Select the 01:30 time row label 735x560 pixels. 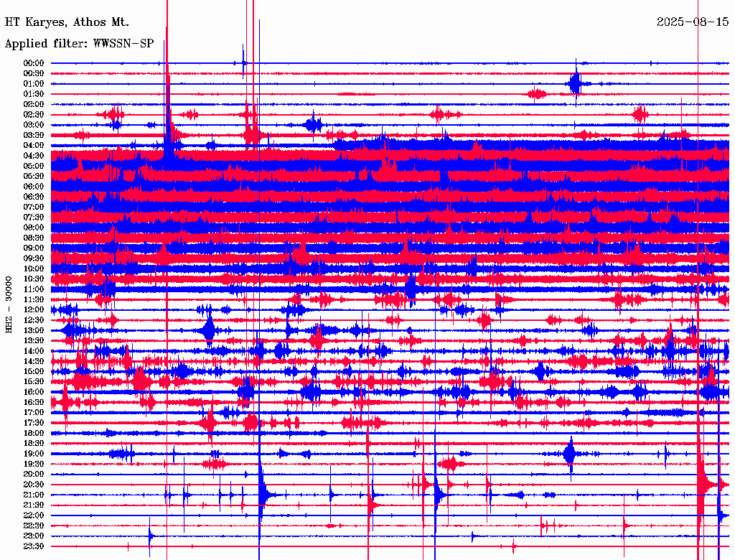tap(33, 94)
